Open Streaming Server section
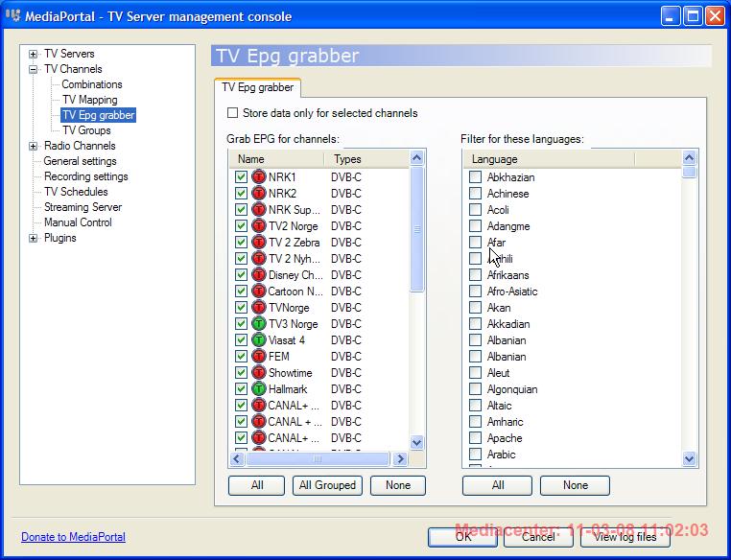 click(83, 207)
